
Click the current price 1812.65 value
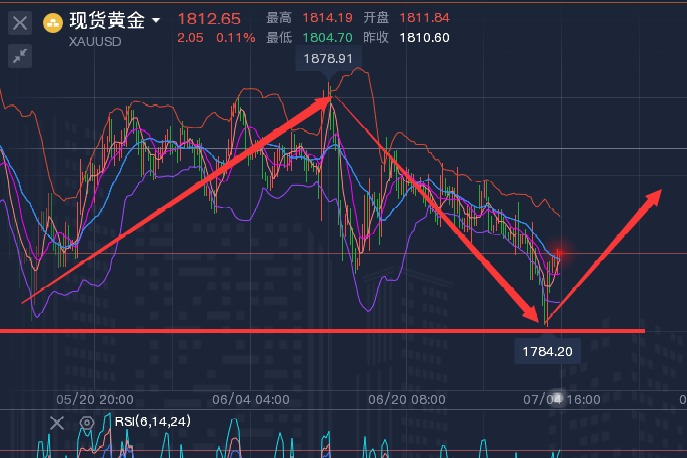(x=209, y=18)
